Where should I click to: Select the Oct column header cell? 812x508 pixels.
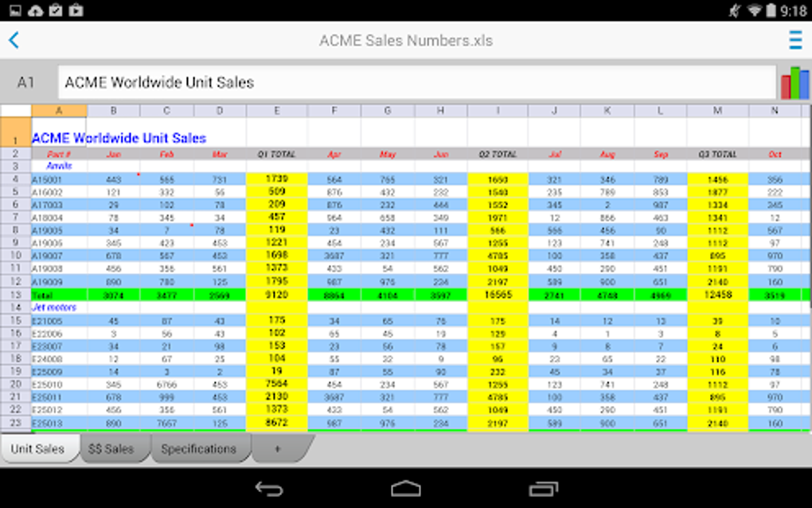775,154
